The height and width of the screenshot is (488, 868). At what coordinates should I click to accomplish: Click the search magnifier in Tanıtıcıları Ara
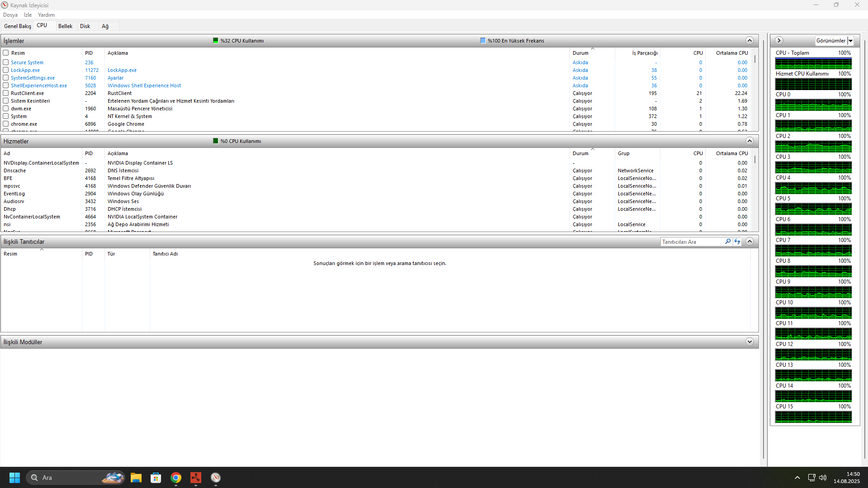coord(728,242)
